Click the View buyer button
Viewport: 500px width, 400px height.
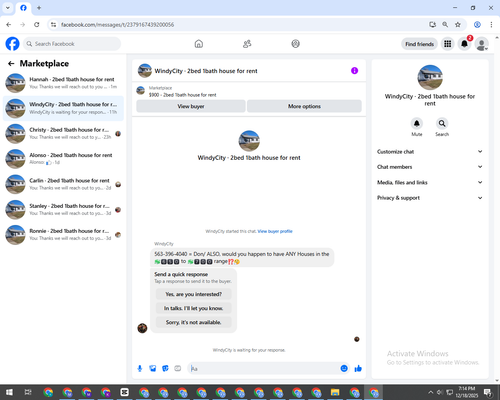[x=191, y=106]
